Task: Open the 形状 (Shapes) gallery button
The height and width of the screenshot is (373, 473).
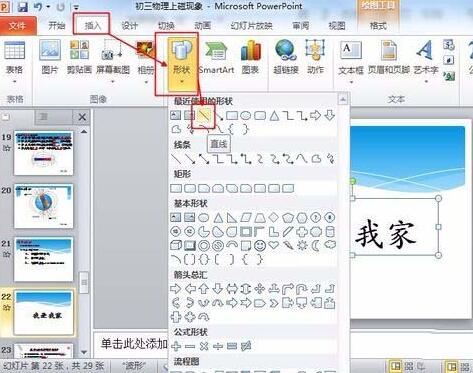Action: coord(182,63)
